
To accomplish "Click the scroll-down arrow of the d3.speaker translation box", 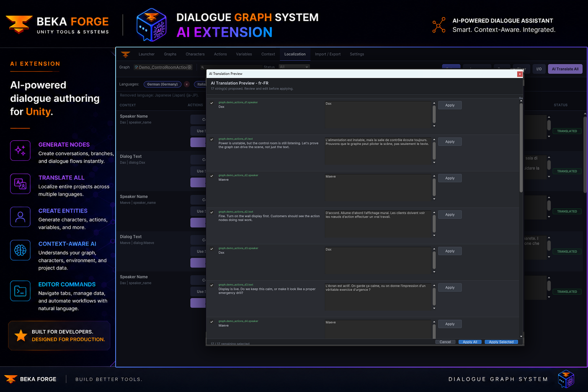I will pos(434,272).
